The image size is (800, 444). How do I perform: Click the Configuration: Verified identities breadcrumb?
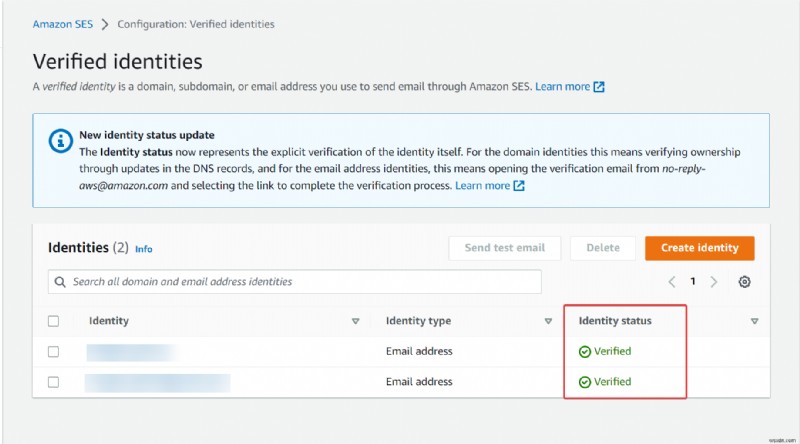coord(196,24)
